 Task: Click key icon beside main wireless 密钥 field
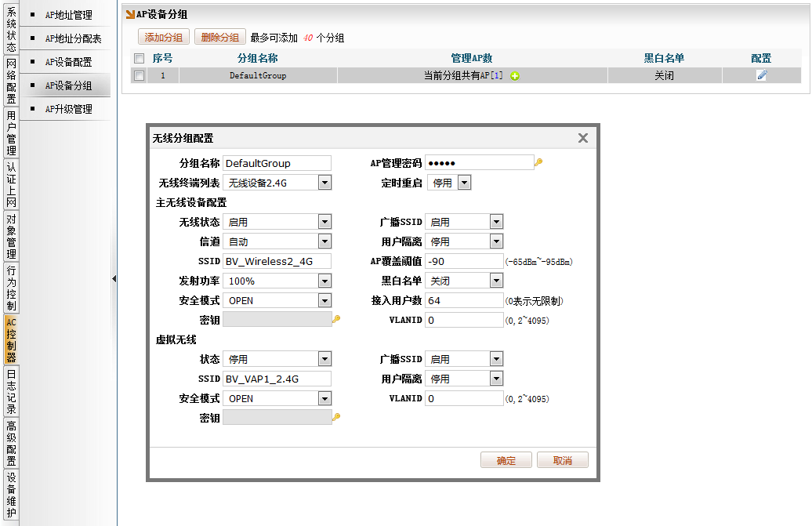(336, 319)
